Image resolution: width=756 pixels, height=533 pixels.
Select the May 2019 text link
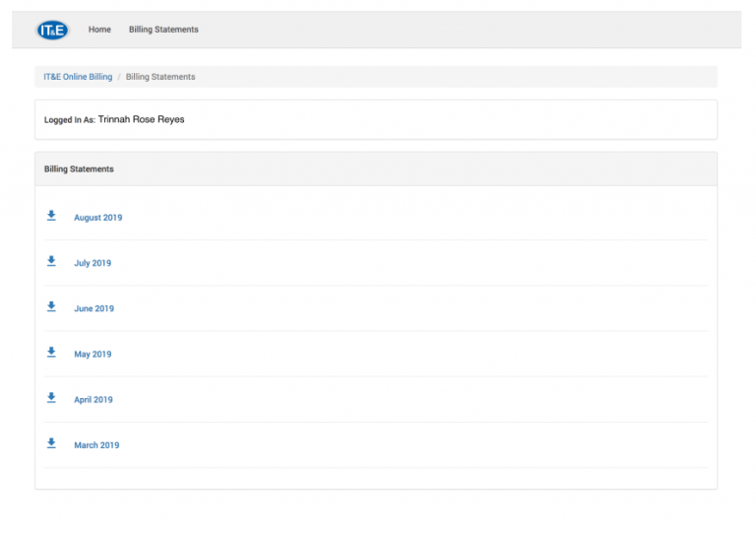tap(93, 354)
